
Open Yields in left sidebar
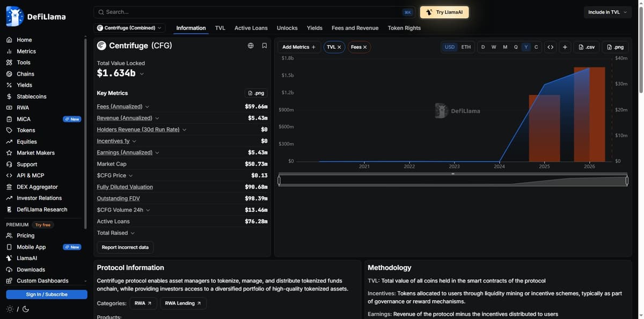tap(24, 85)
